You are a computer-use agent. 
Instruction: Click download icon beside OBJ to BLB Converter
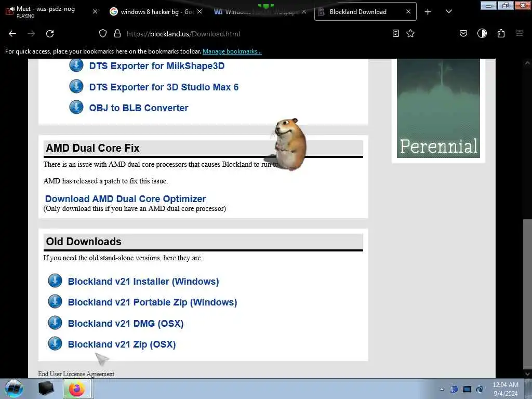point(76,107)
